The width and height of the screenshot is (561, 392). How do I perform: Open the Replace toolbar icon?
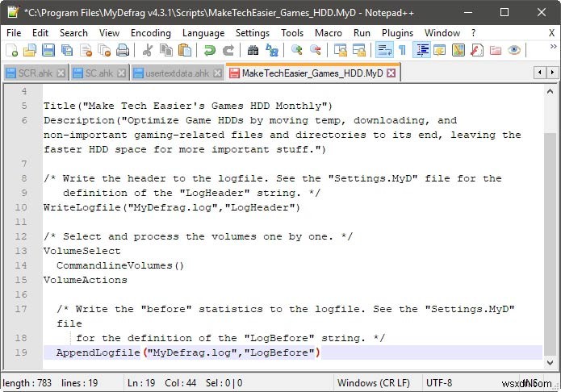pos(272,50)
